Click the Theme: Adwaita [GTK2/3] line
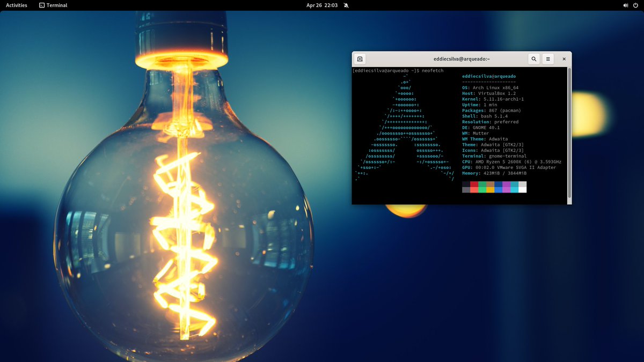The height and width of the screenshot is (362, 644). [x=493, y=145]
